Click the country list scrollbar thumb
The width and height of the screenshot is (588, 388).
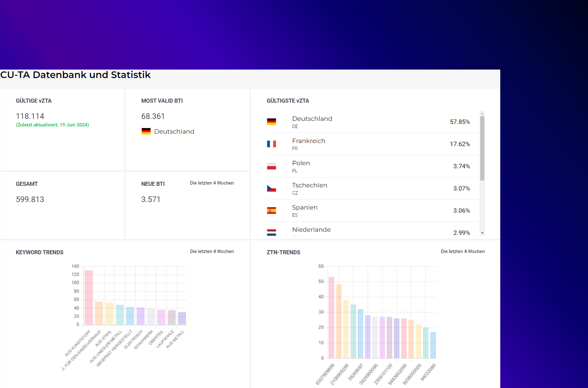pos(482,148)
